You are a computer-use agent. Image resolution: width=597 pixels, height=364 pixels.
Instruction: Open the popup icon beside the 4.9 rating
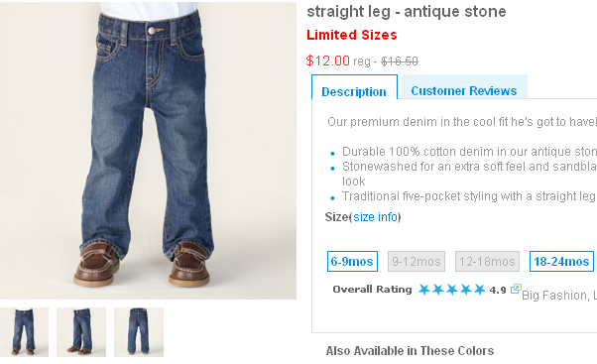tap(516, 289)
